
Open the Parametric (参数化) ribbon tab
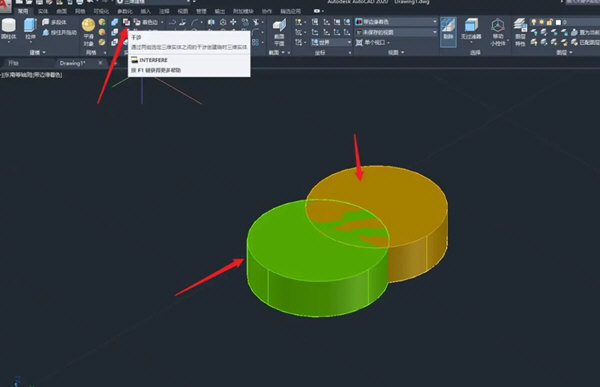coord(125,11)
